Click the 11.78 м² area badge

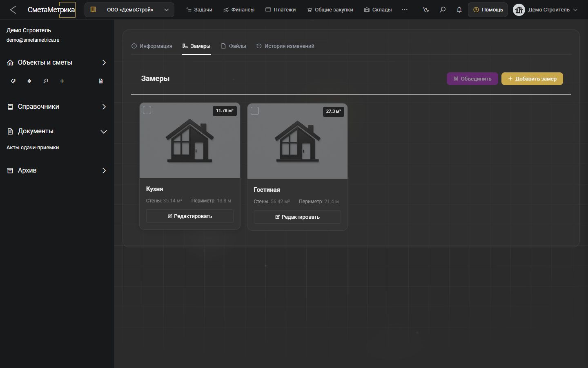pos(225,111)
